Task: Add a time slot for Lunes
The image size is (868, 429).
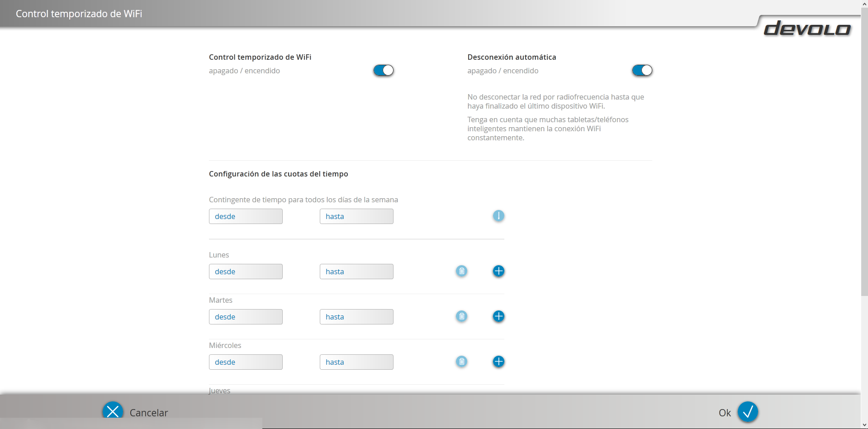Action: pyautogui.click(x=498, y=272)
